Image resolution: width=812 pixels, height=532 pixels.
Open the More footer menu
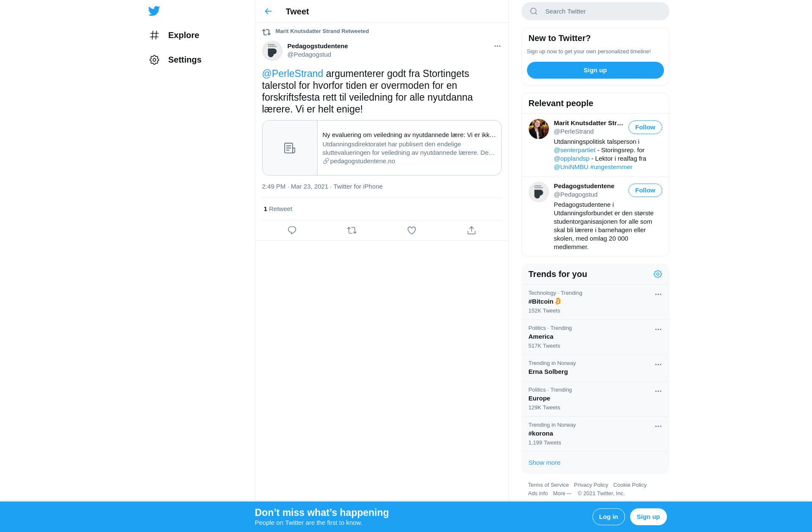tap(562, 494)
